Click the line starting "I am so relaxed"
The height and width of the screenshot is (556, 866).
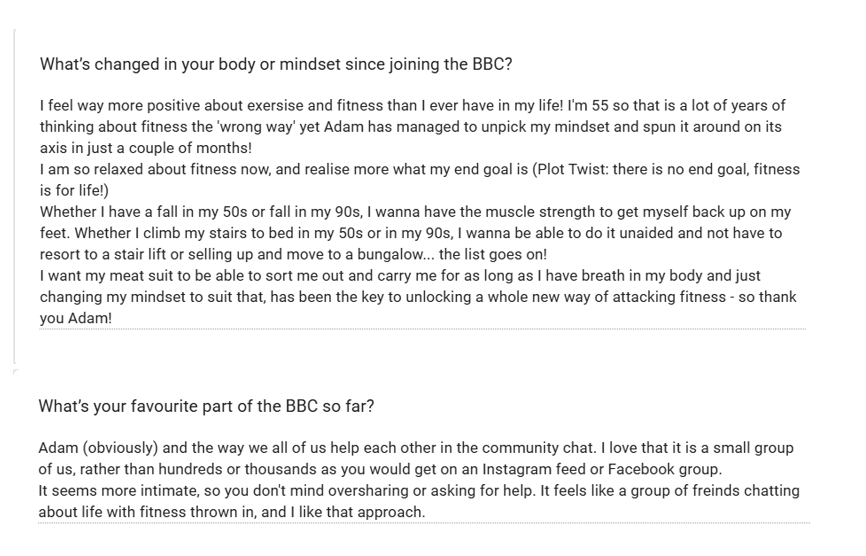point(419,170)
